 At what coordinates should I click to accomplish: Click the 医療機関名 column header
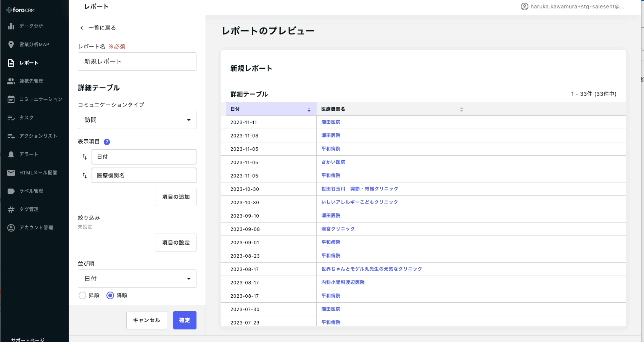point(393,109)
